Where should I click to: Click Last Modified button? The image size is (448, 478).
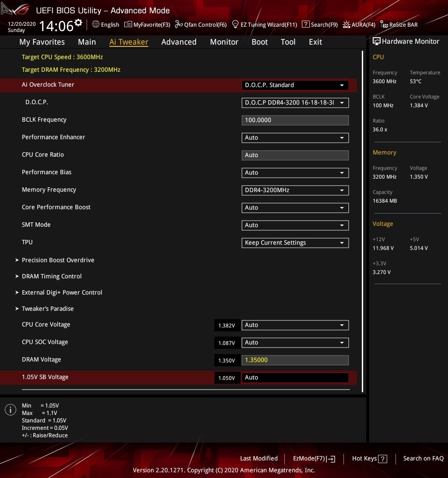[259, 458]
